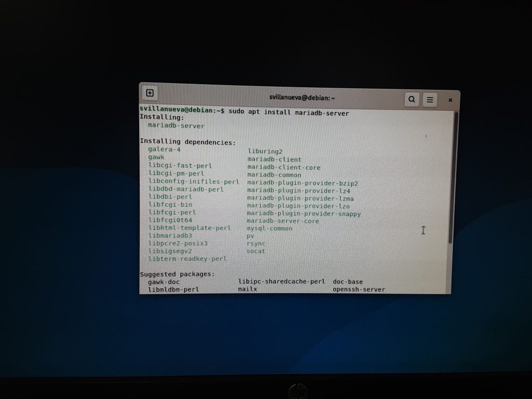Screen dimensions: 532x399
Task: Open the terminal hamburger menu
Action: click(x=430, y=100)
